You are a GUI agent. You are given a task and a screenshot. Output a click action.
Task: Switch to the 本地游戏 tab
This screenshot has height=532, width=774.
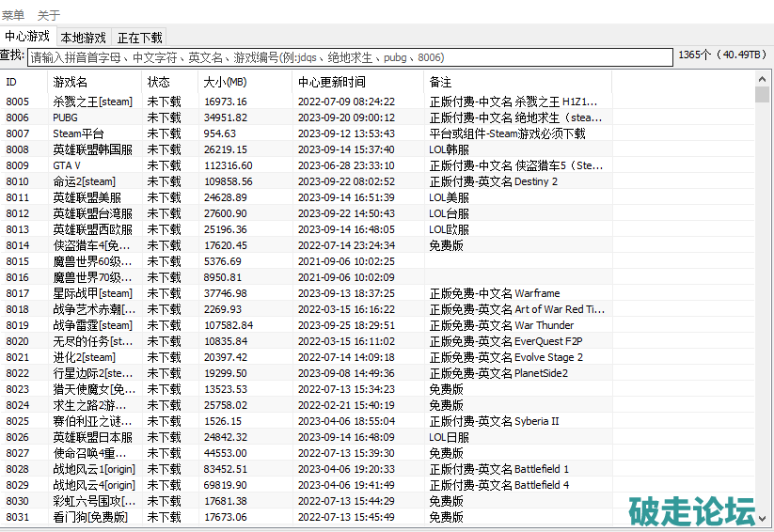(83, 38)
